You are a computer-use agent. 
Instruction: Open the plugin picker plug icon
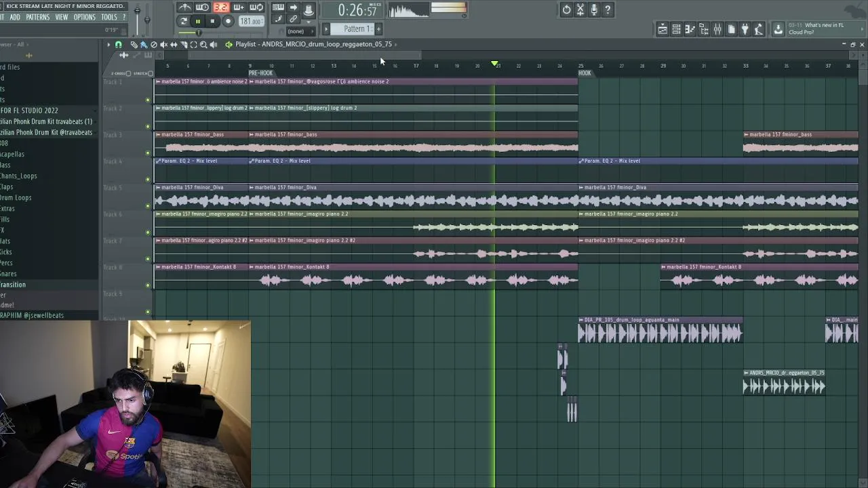(745, 29)
